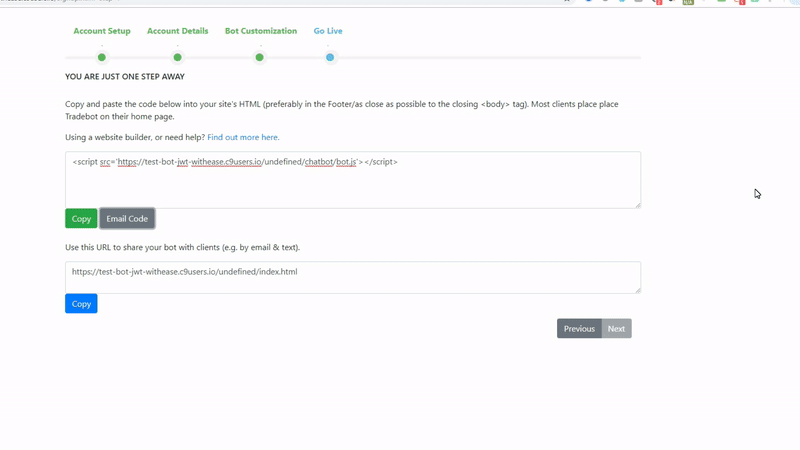The width and height of the screenshot is (800, 450).
Task: Go back with the Previous button
Action: [580, 329]
